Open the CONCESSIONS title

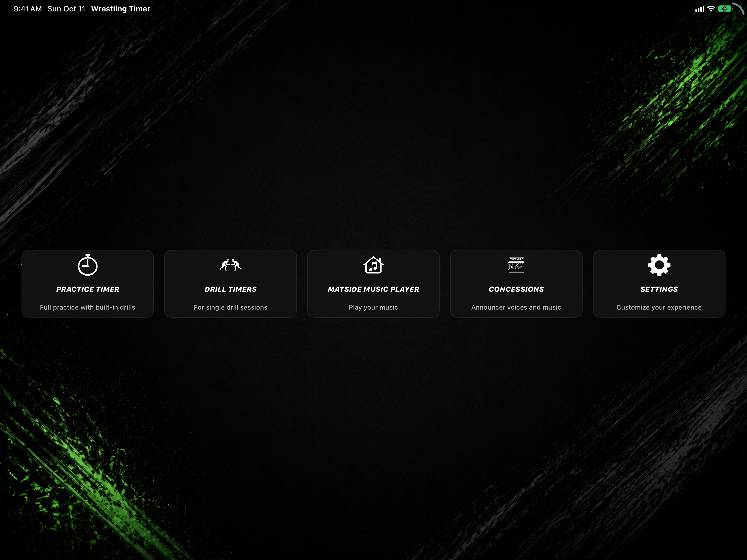516,289
